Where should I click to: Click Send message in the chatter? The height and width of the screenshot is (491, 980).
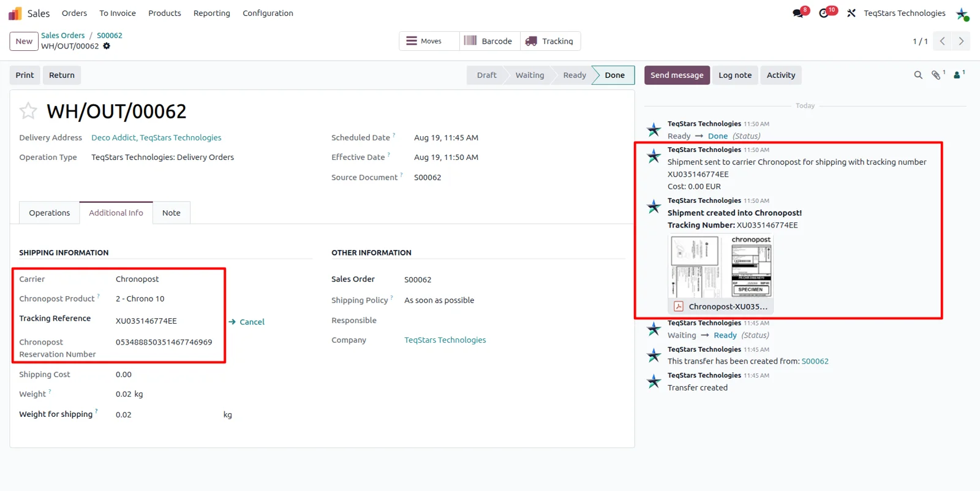pos(677,75)
